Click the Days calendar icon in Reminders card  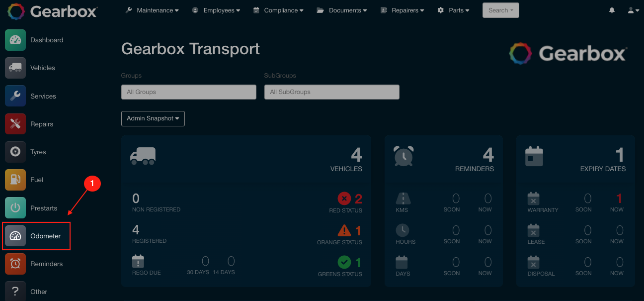coord(402,262)
